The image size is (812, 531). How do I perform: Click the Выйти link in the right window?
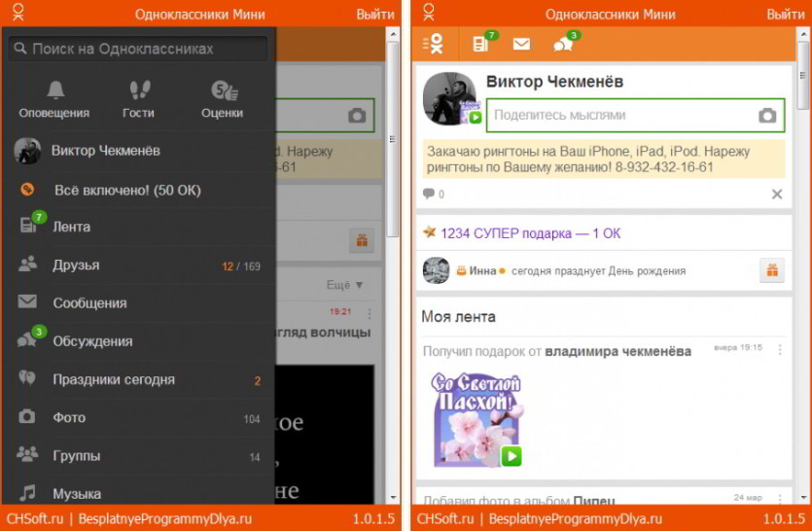click(x=786, y=15)
